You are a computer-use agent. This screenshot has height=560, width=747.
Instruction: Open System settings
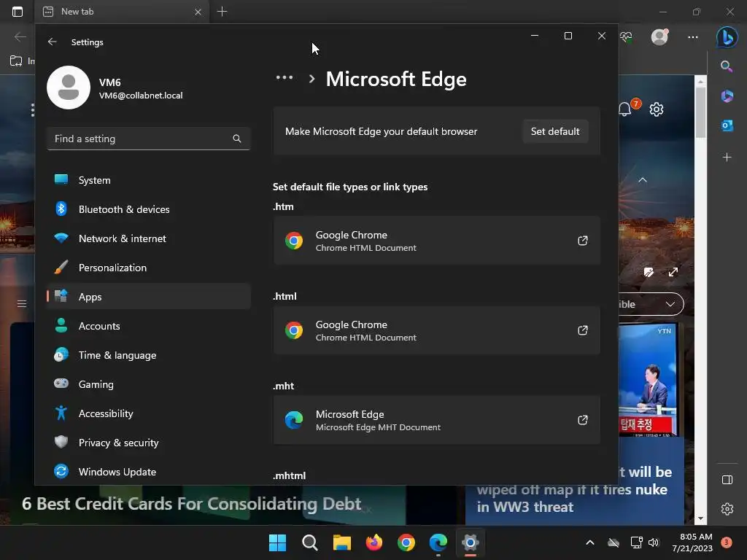tap(149, 180)
